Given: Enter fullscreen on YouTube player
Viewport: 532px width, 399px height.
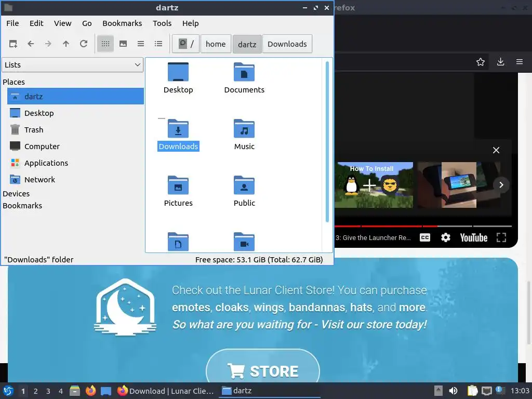Looking at the screenshot, I should [x=501, y=237].
